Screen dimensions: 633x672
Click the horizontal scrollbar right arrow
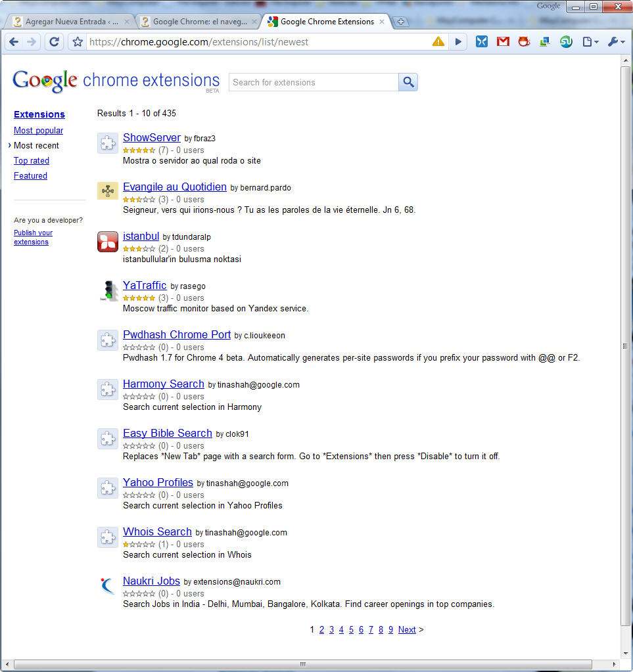click(614, 664)
